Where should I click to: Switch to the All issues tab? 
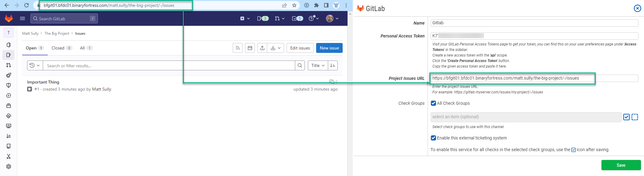(86, 48)
